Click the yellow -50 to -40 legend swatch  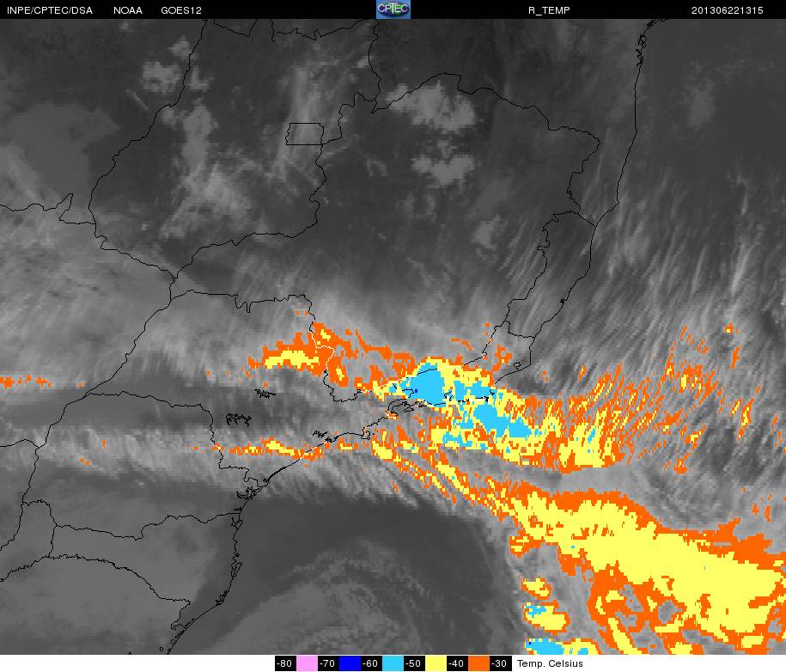coord(436,663)
